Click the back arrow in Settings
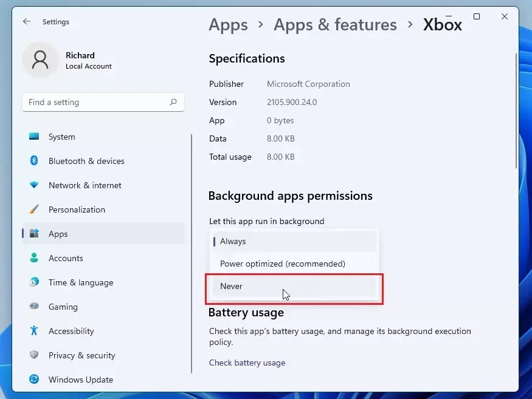This screenshot has width=532, height=399. pyautogui.click(x=26, y=21)
